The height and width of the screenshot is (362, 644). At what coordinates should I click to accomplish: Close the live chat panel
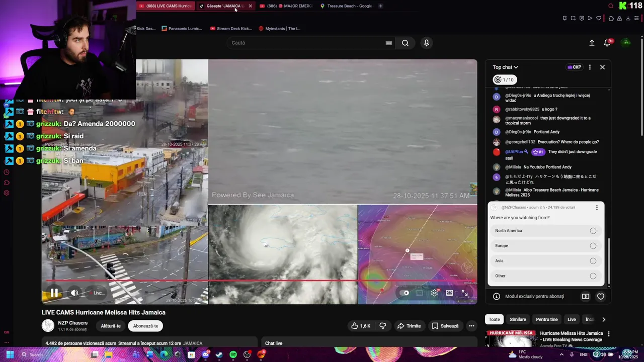pos(602,67)
